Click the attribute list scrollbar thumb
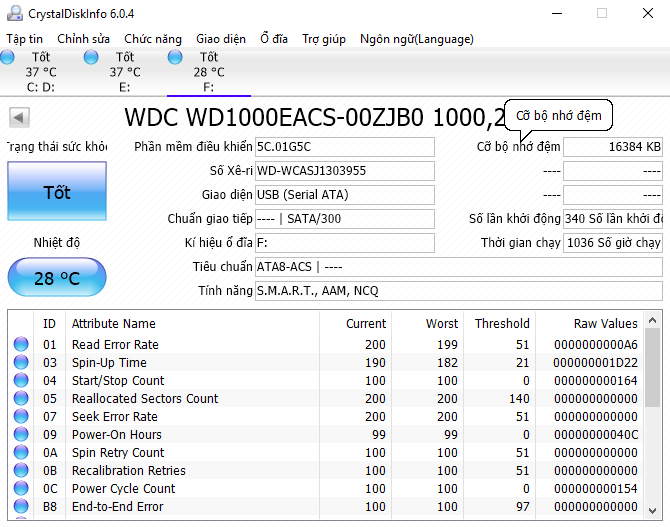 [x=652, y=368]
